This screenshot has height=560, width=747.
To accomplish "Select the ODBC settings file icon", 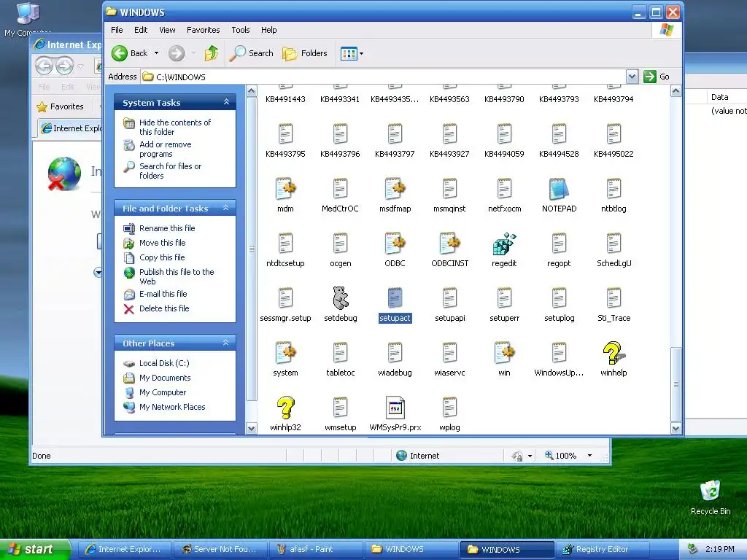I will tap(395, 244).
